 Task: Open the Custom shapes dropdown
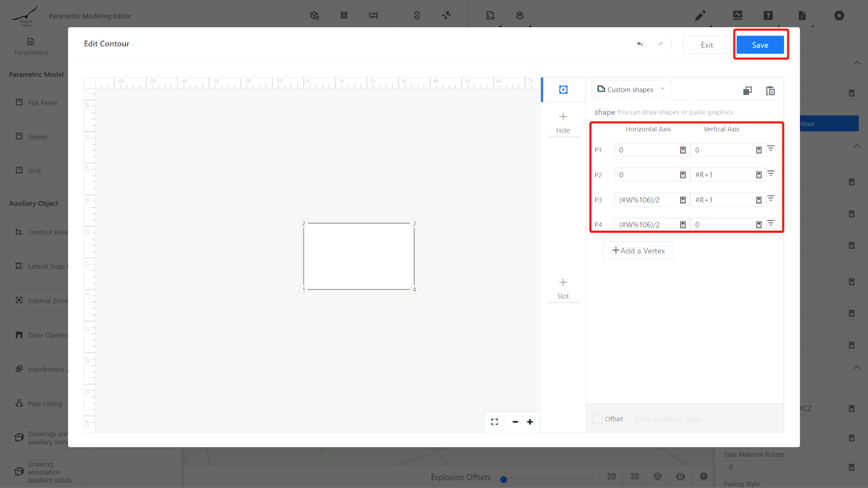[631, 89]
